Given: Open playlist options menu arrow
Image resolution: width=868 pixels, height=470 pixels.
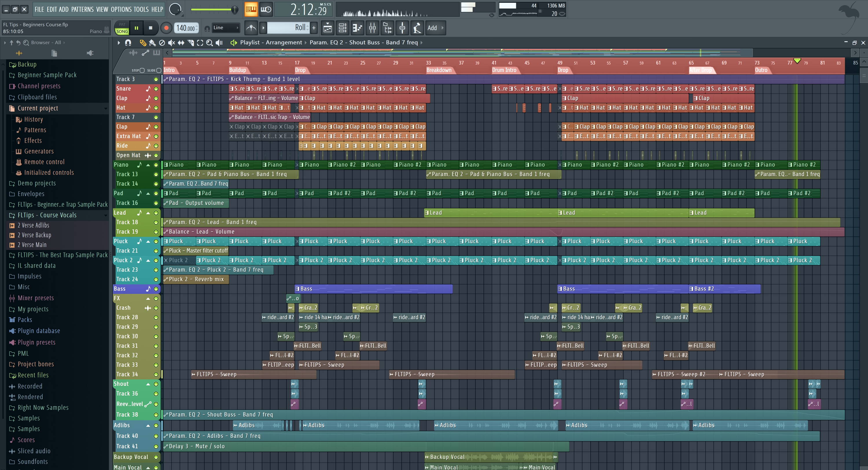Looking at the screenshot, I should [x=119, y=43].
